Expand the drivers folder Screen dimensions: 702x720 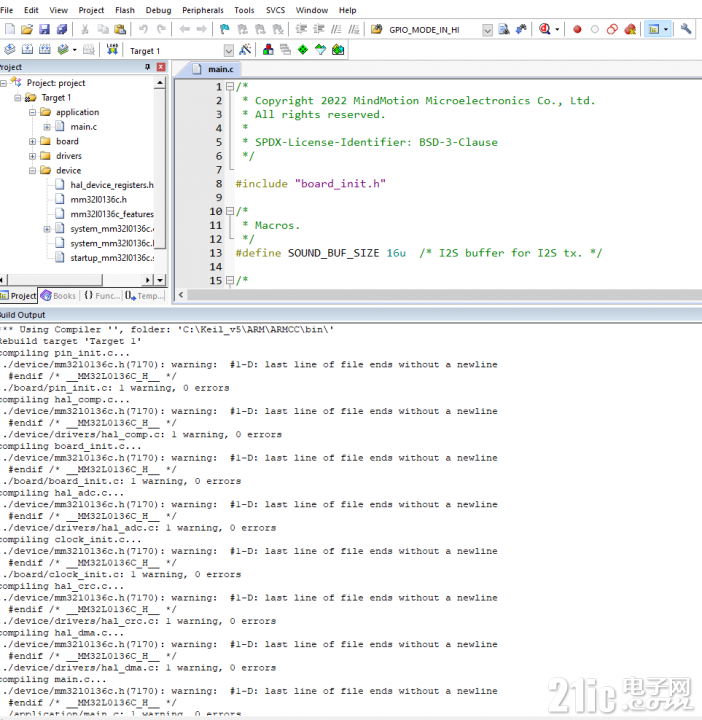click(x=33, y=156)
